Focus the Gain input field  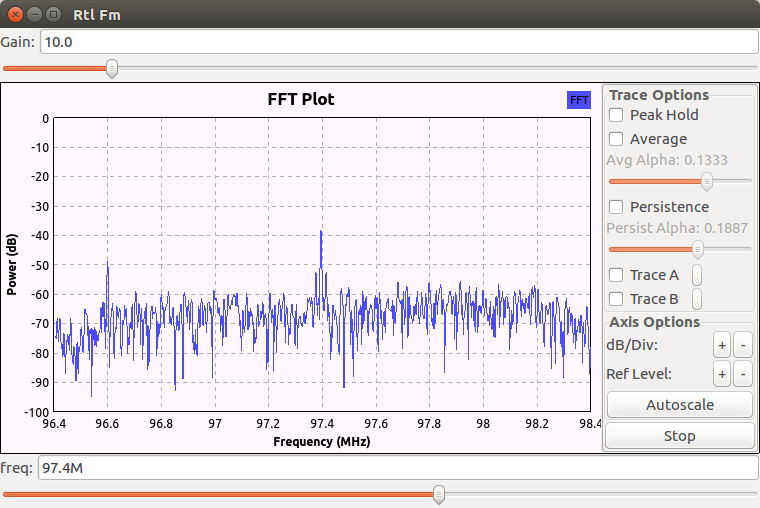(399, 42)
